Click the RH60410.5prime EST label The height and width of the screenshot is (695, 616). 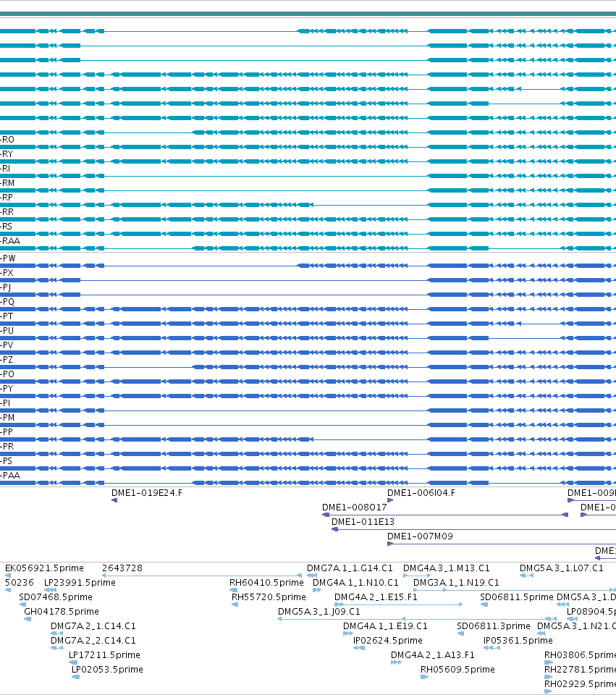tap(267, 582)
